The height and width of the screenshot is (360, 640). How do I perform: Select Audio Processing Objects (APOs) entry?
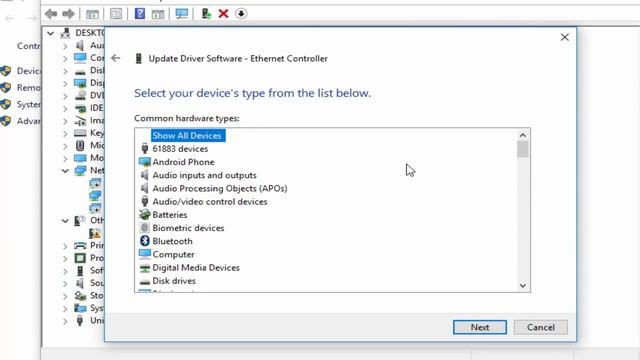(x=220, y=188)
